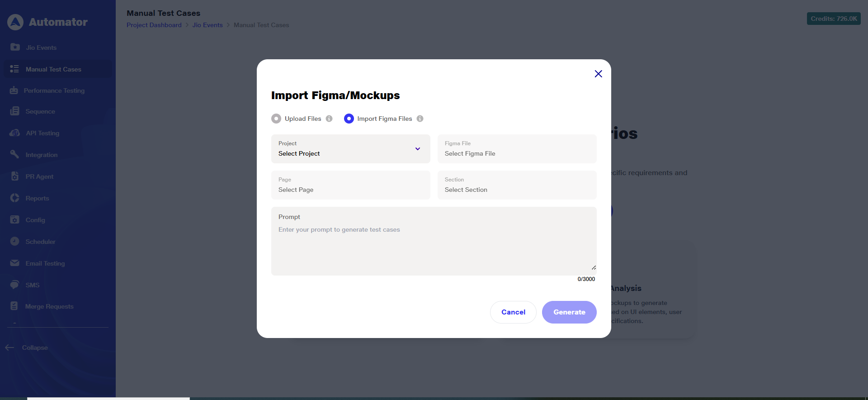Open Reports in the sidebar
The width and height of the screenshot is (868, 400).
pyautogui.click(x=37, y=198)
